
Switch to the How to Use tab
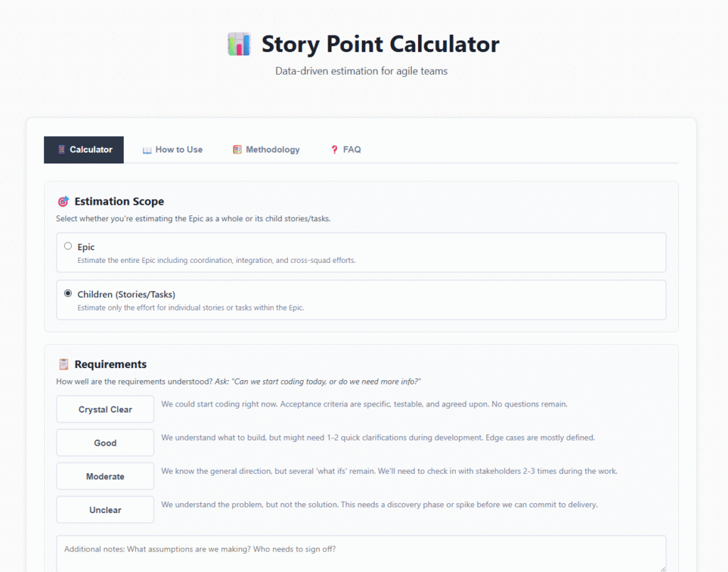173,149
